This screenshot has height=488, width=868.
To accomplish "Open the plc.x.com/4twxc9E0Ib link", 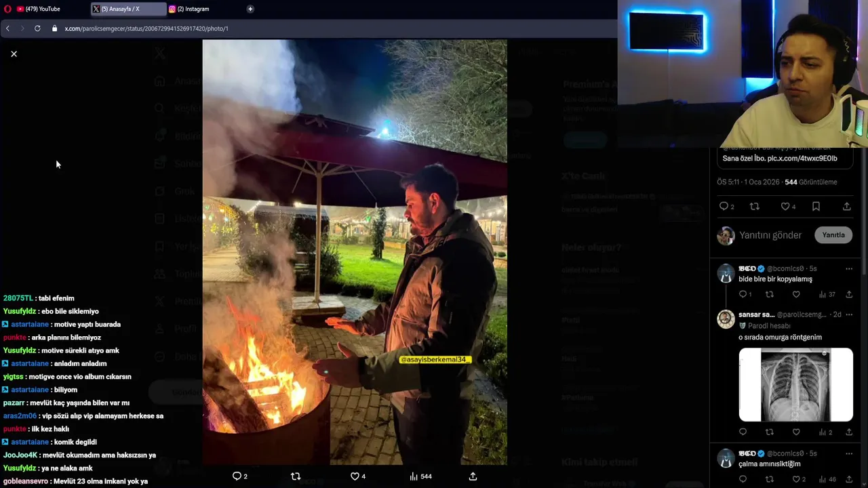I will pos(802,159).
